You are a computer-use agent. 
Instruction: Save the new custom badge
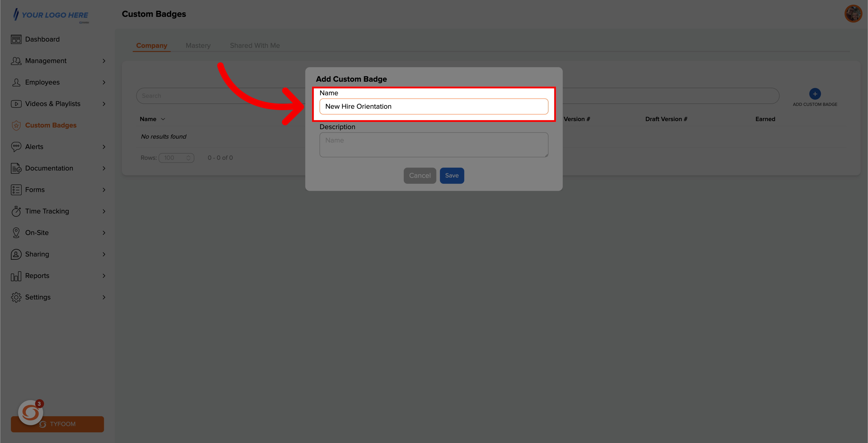[451, 175]
